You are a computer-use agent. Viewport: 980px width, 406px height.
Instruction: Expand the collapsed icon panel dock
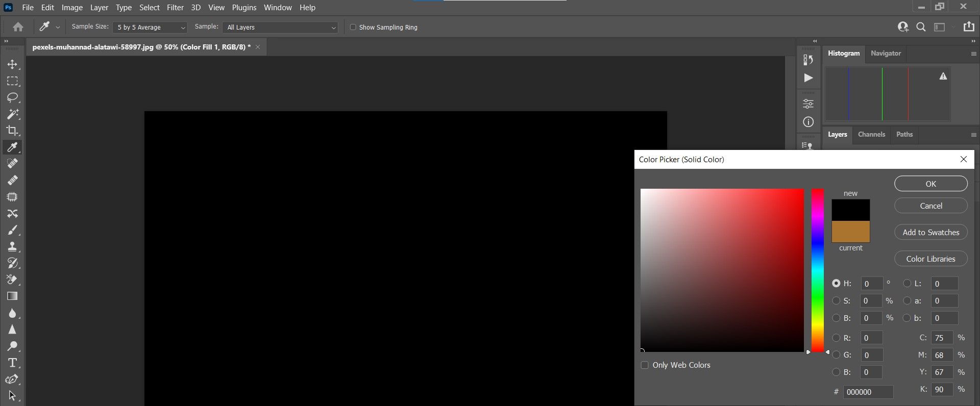[815, 41]
